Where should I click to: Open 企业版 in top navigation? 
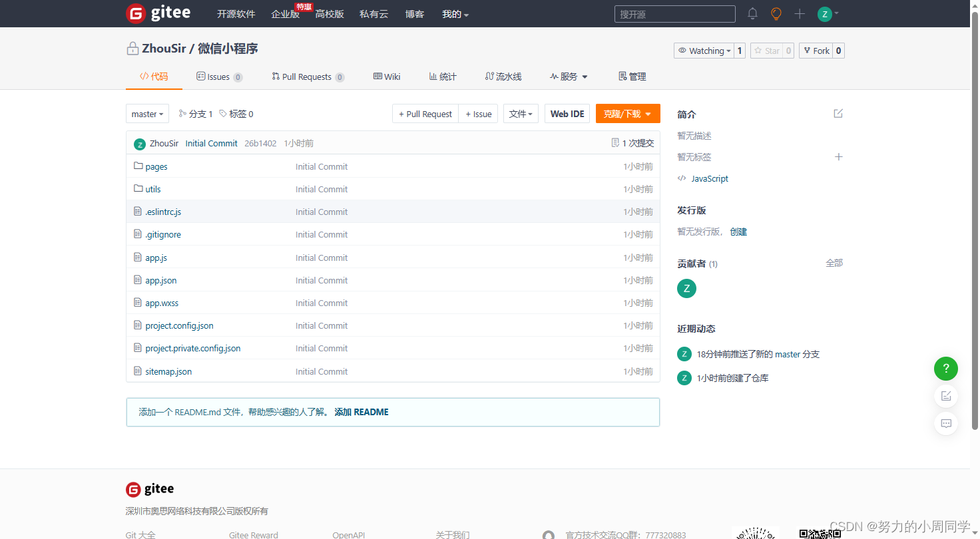[286, 14]
